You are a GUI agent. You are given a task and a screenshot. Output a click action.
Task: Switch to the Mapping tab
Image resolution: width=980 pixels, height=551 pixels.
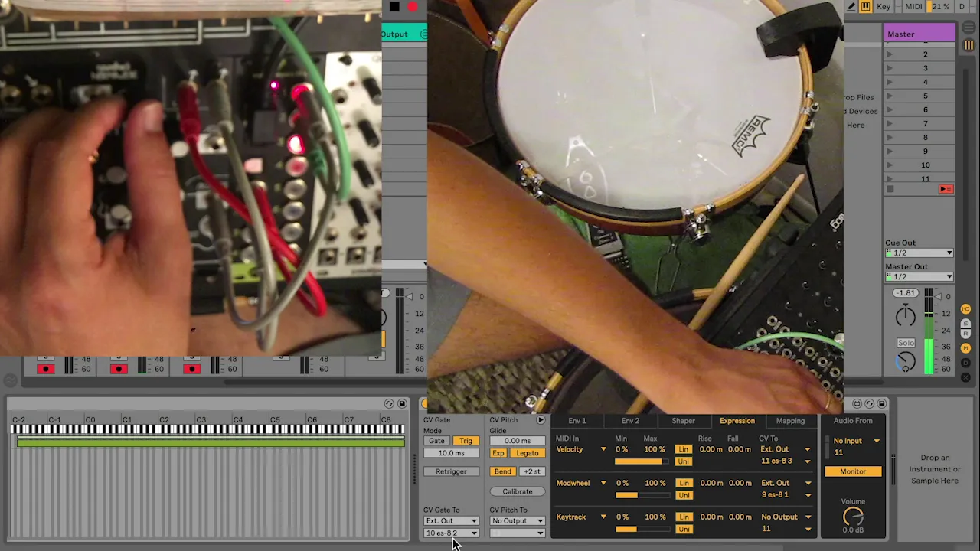(x=790, y=420)
